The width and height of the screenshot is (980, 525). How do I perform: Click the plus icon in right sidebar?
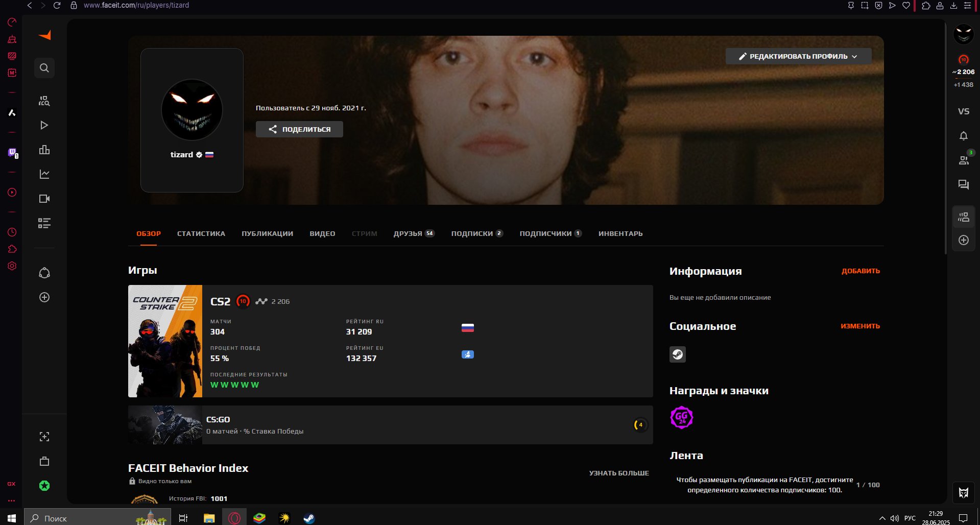click(x=964, y=240)
